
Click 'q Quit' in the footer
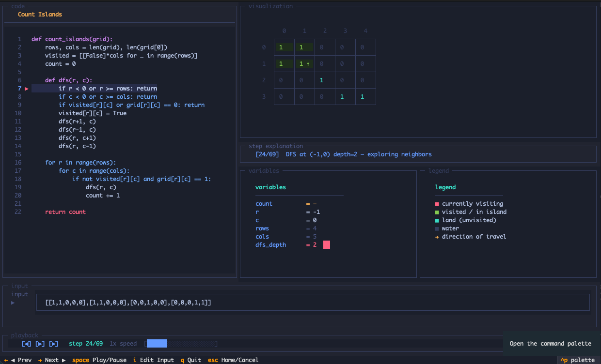click(x=191, y=360)
